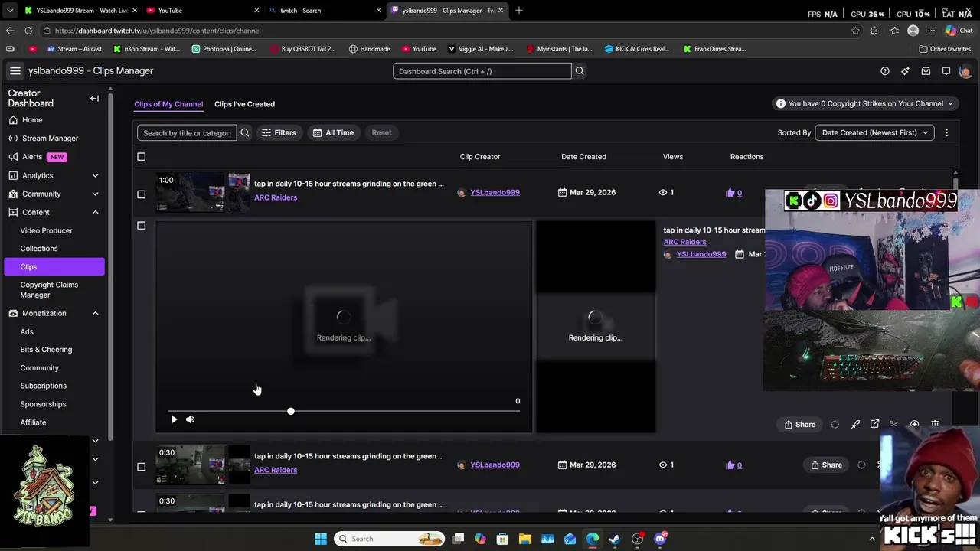This screenshot has width=980, height=551.
Task: Open the Sorted By Date Created dropdown
Action: 874,132
